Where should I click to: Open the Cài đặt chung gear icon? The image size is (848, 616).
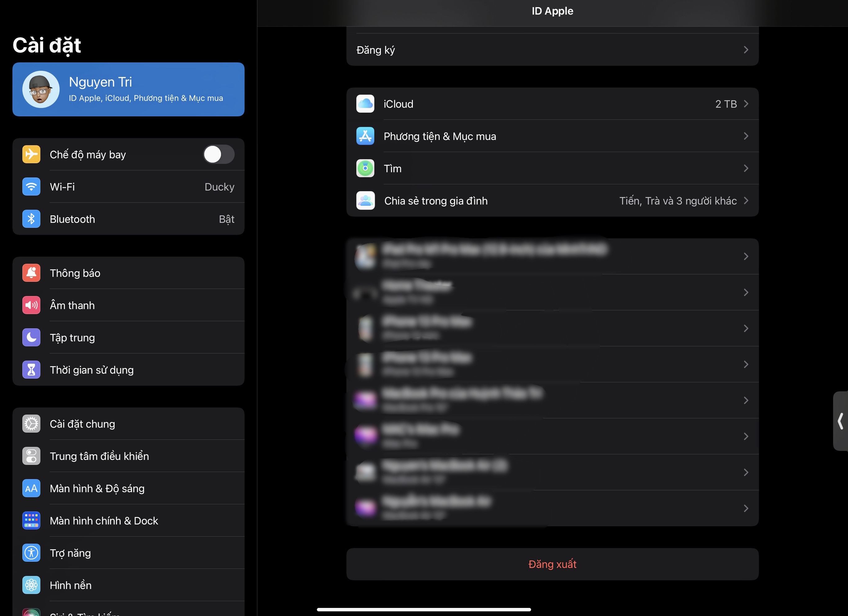coord(31,424)
